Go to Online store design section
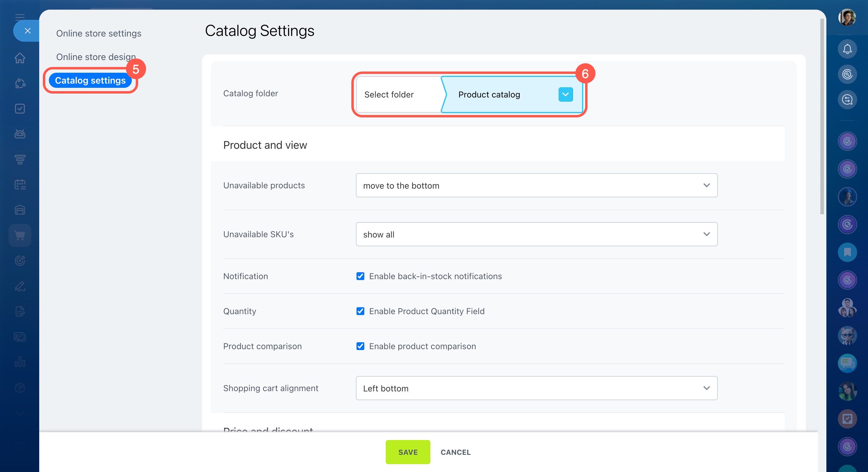 [x=96, y=57]
